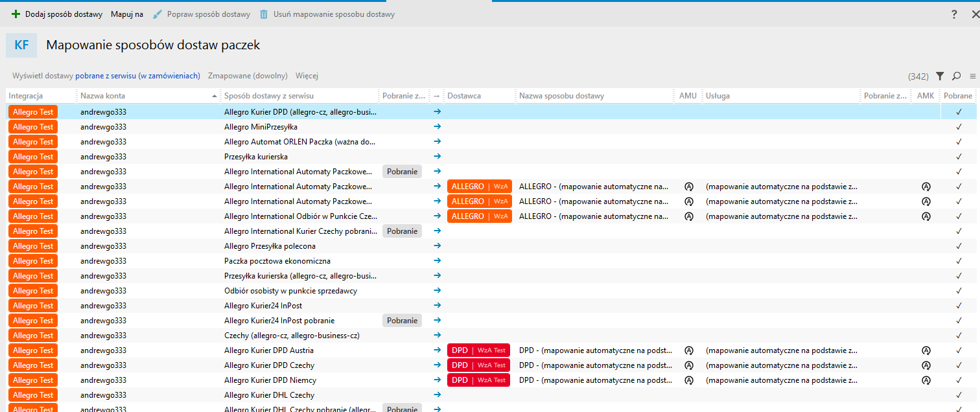Expand the Zmapowane (dowolny) filter

(x=248, y=76)
